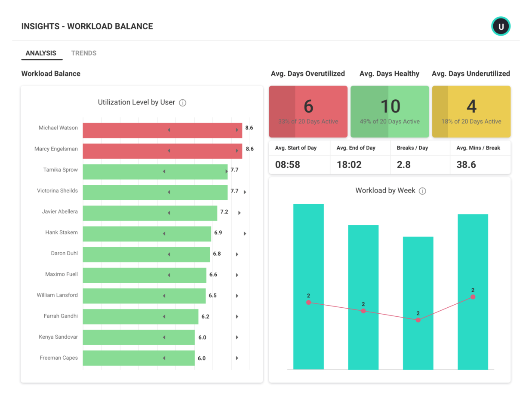Image resolution: width=532 pixels, height=404 pixels.
Task: Select the last data point labeled 2
Action: 473,297
